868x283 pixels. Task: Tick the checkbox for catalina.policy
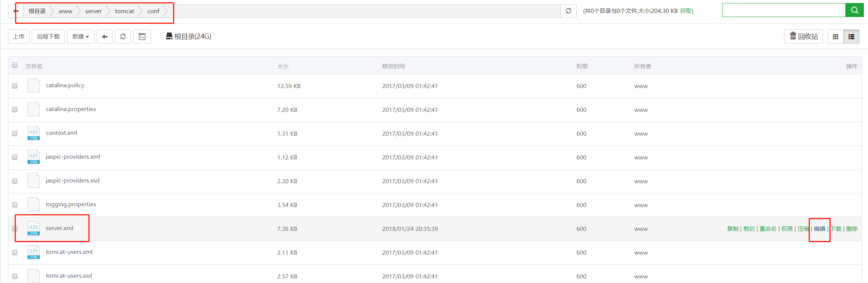click(15, 86)
